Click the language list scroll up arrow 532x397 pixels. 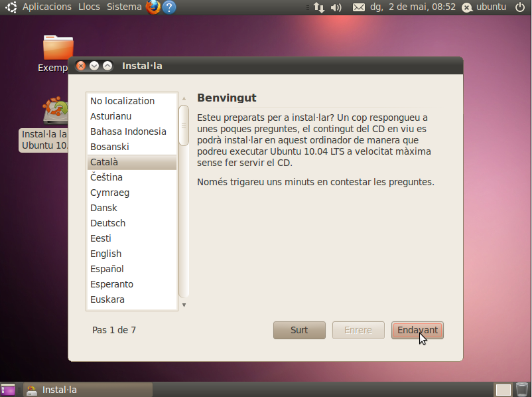(184, 98)
